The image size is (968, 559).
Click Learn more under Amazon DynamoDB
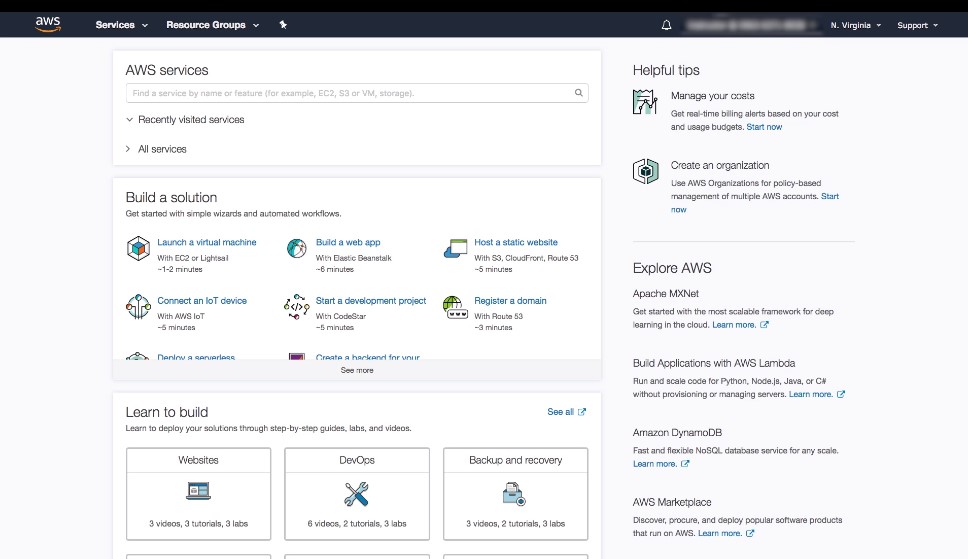pyautogui.click(x=654, y=464)
